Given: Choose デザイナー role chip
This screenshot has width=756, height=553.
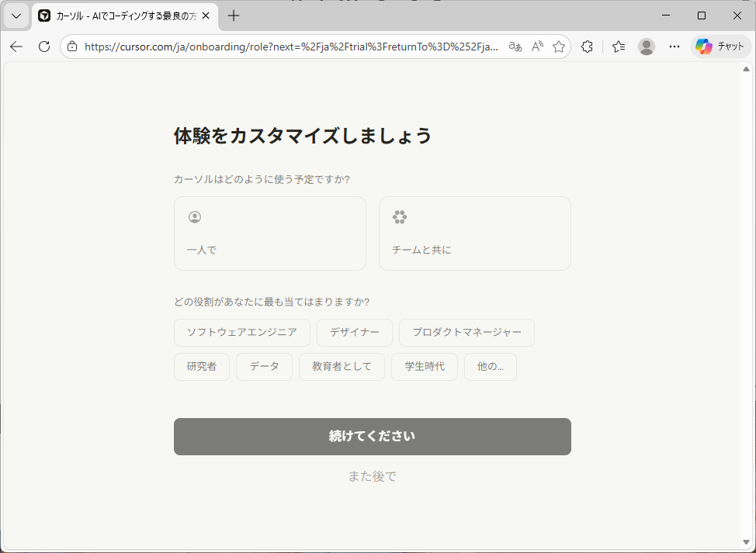Looking at the screenshot, I should tap(354, 332).
